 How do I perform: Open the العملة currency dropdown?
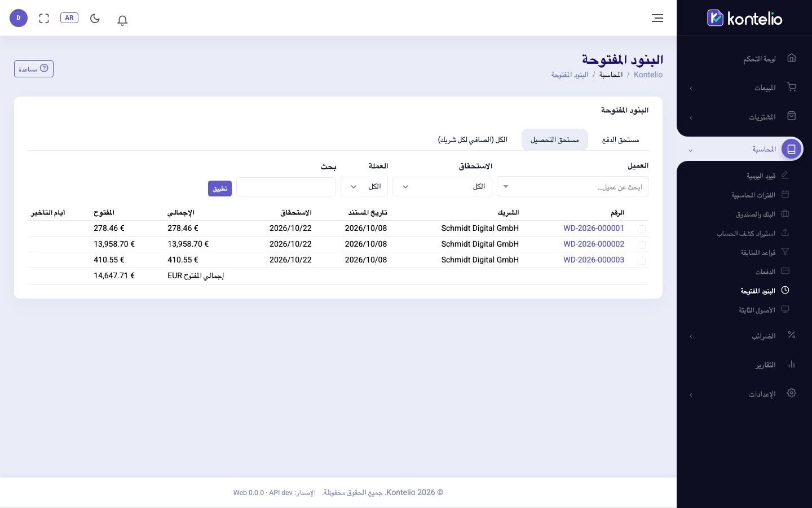(x=364, y=187)
